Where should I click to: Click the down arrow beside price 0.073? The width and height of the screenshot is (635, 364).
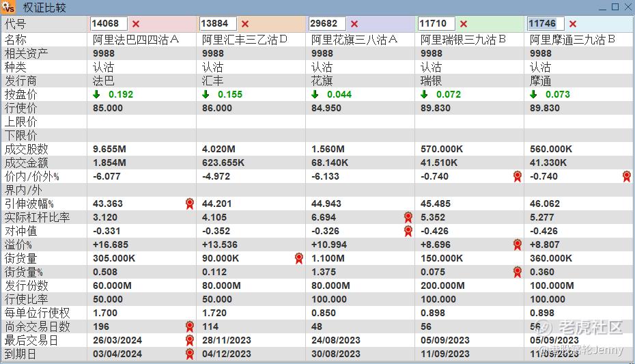tap(533, 94)
